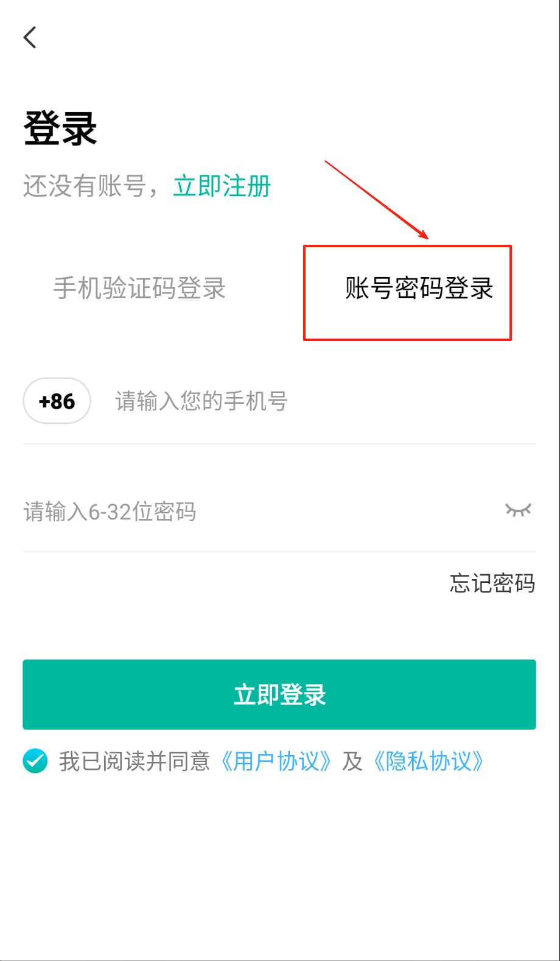The image size is (560, 961).
Task: Tap the back arrow icon
Action: (30, 37)
